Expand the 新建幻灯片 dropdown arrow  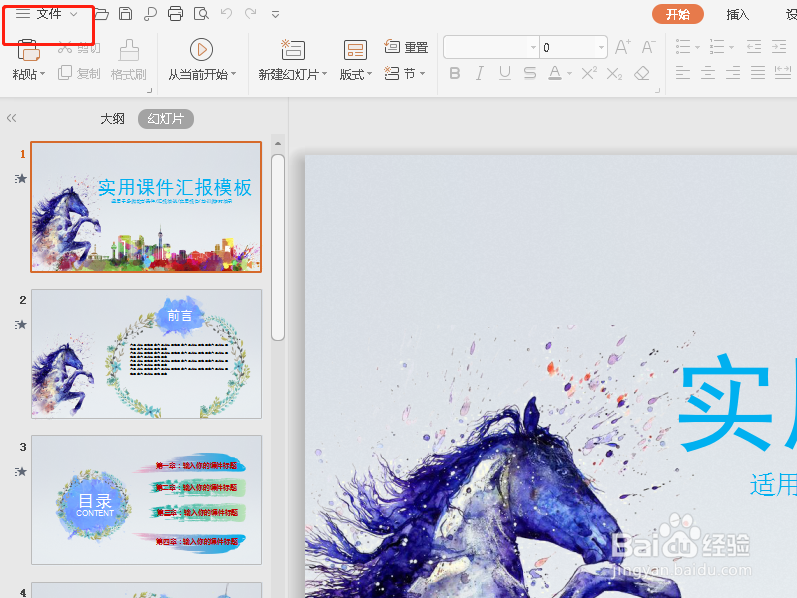(324, 74)
